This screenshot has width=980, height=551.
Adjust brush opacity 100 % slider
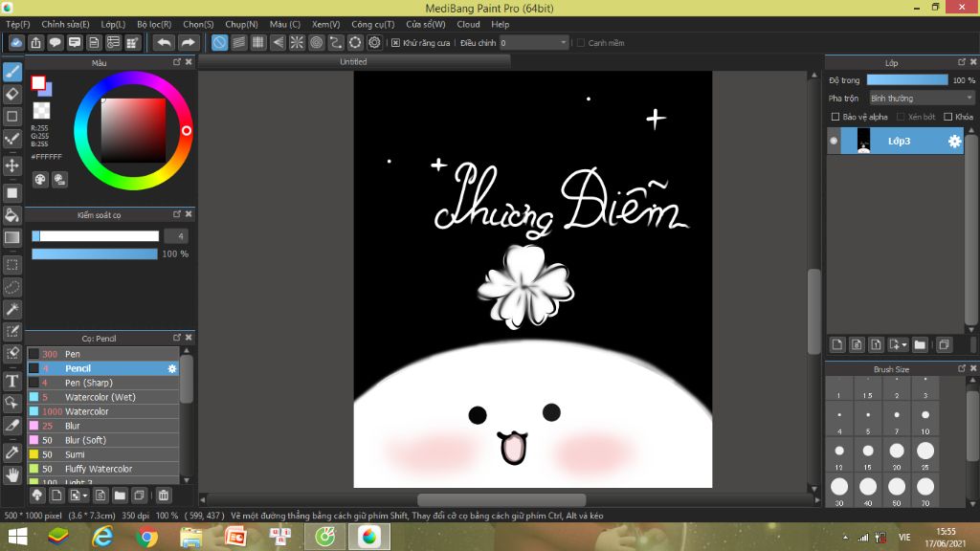(x=95, y=254)
